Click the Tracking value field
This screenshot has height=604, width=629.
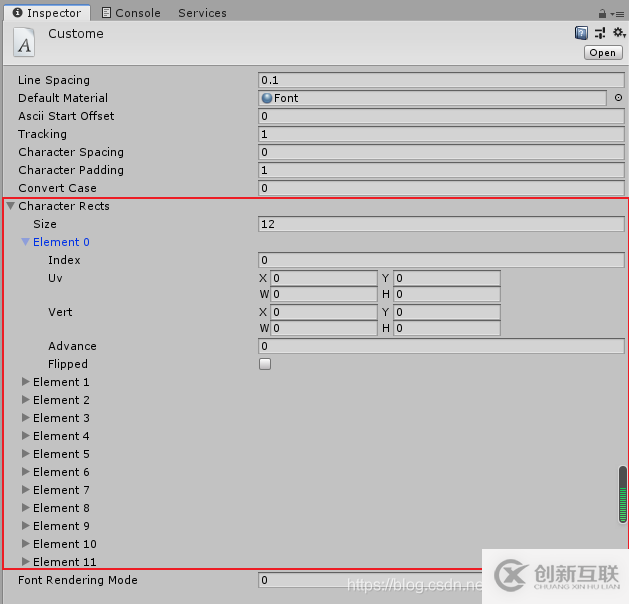[441, 134]
